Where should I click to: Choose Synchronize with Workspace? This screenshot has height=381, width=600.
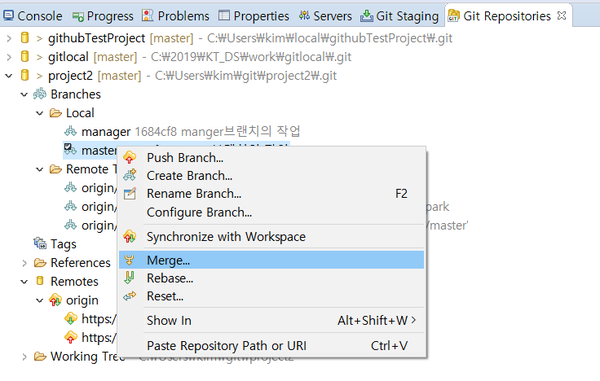271,237
